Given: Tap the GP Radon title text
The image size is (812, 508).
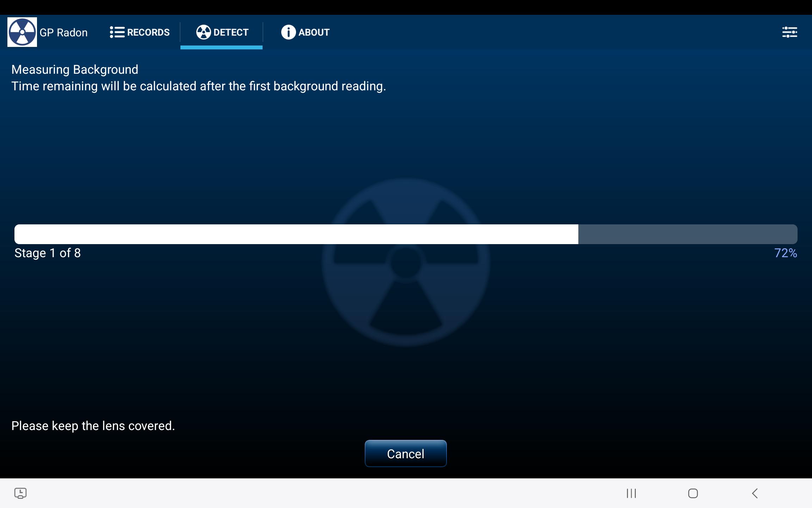Looking at the screenshot, I should (63, 32).
